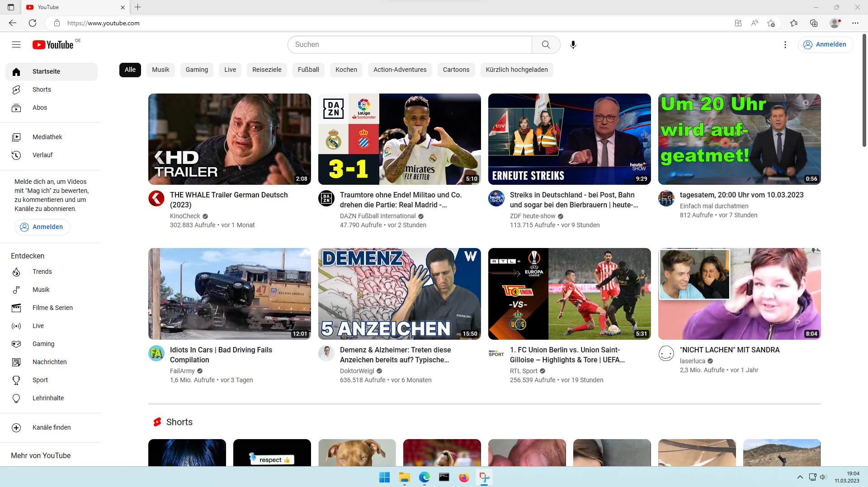868x487 pixels.
Task: Show hidden system tray icons
Action: tap(800, 477)
